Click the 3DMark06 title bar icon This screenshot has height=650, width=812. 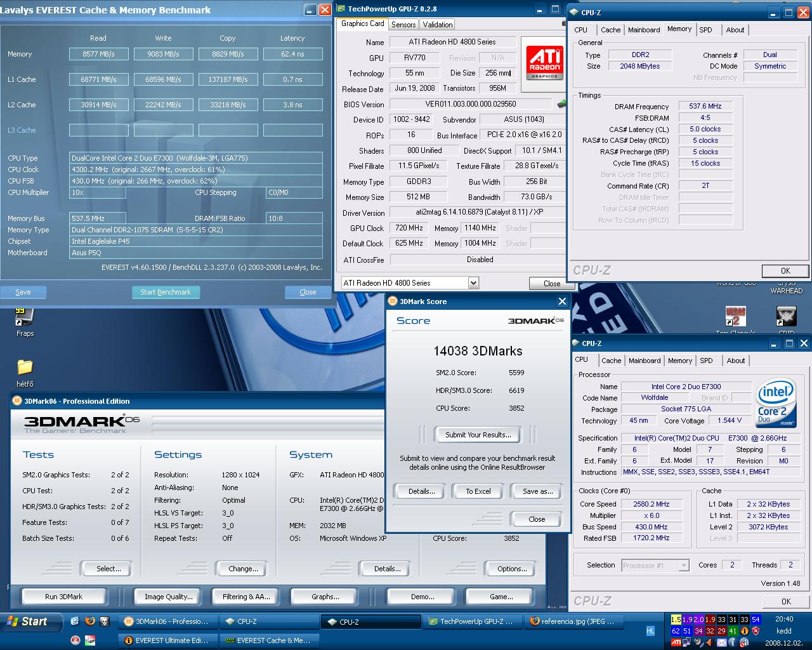tap(17, 401)
